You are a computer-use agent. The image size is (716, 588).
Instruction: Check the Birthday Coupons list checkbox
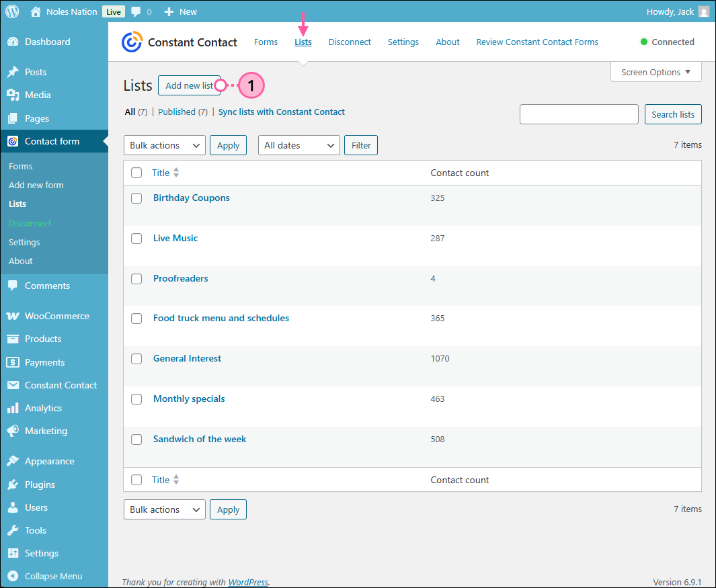pos(136,198)
